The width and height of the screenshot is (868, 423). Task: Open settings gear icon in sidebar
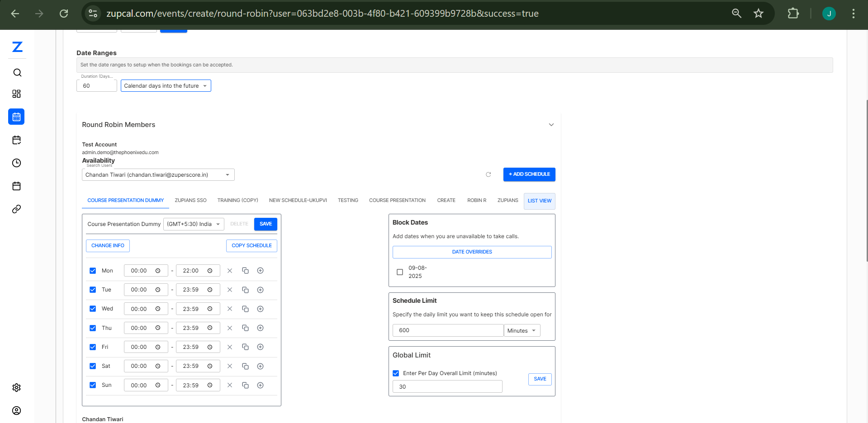coord(17,388)
